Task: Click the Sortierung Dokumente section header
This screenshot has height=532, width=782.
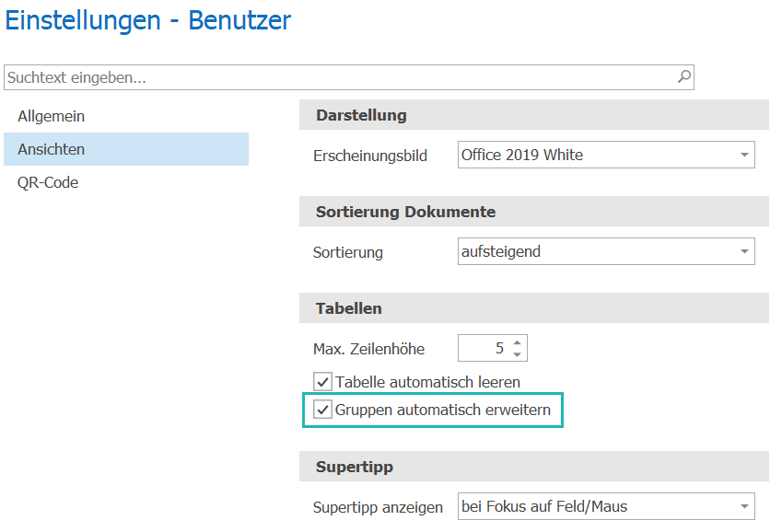Action: (x=534, y=212)
